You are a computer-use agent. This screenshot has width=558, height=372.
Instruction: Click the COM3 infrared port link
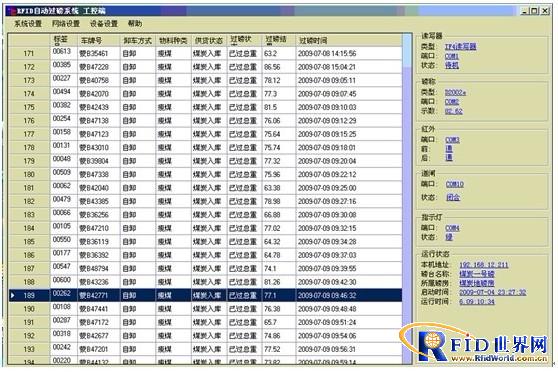[452, 140]
